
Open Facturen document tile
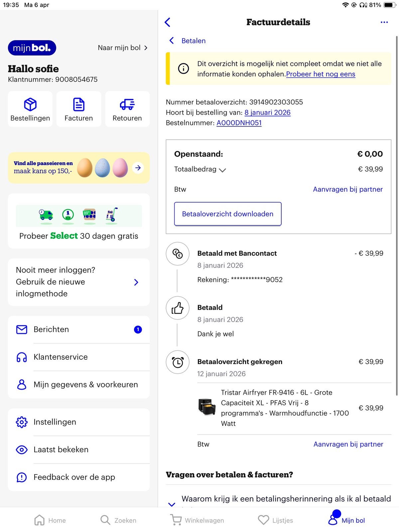coord(79,109)
